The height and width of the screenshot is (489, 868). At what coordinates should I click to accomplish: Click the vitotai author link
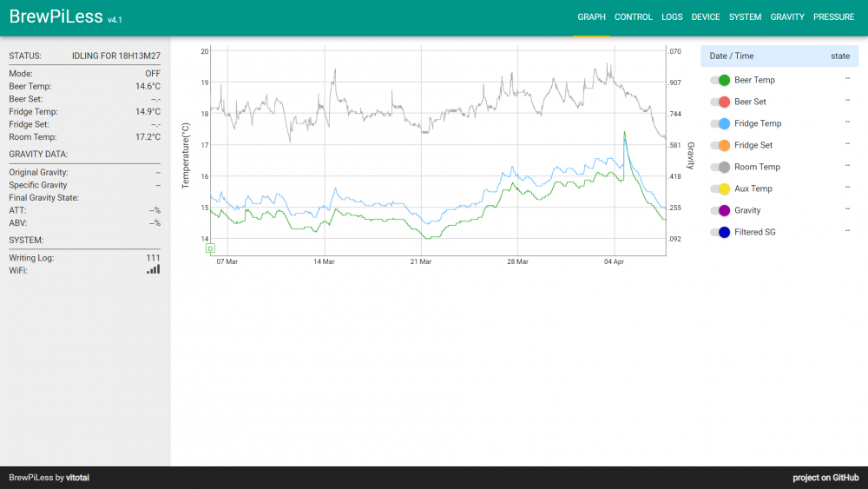pyautogui.click(x=78, y=478)
